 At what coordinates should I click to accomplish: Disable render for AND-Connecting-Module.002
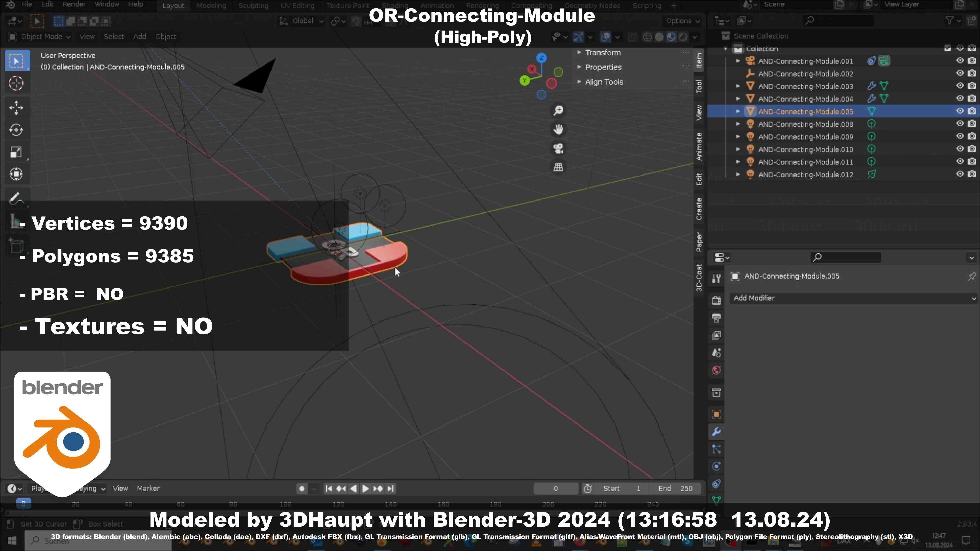pos(972,73)
